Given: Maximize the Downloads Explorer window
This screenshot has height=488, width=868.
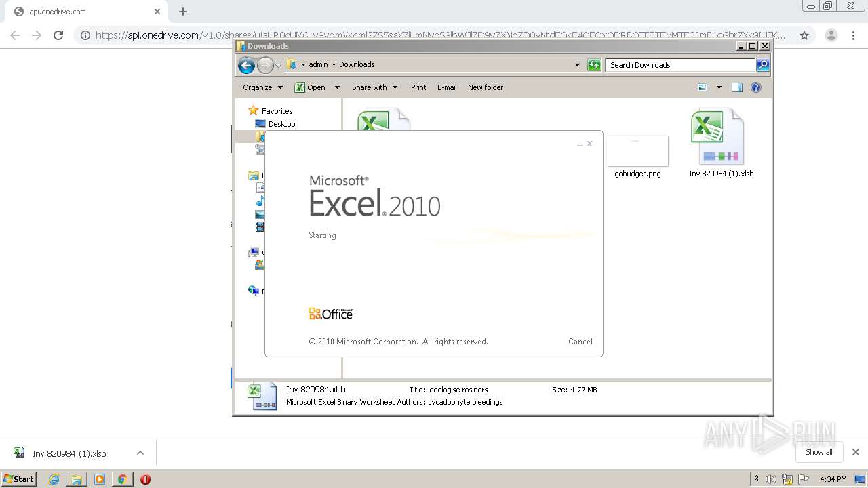Looking at the screenshot, I should pos(752,46).
